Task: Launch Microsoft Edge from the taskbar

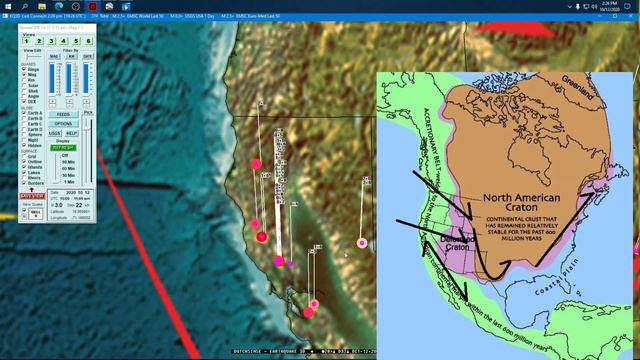Action: coord(59,7)
